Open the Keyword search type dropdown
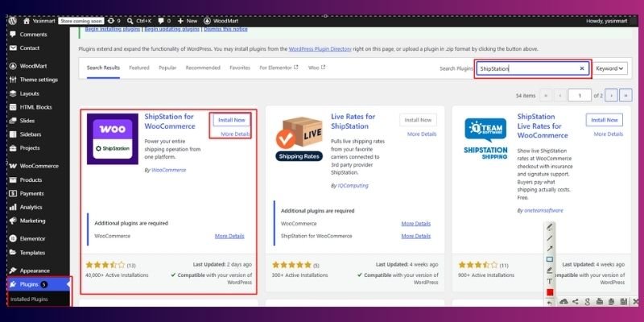Image resolution: width=644 pixels, height=322 pixels. click(x=611, y=68)
